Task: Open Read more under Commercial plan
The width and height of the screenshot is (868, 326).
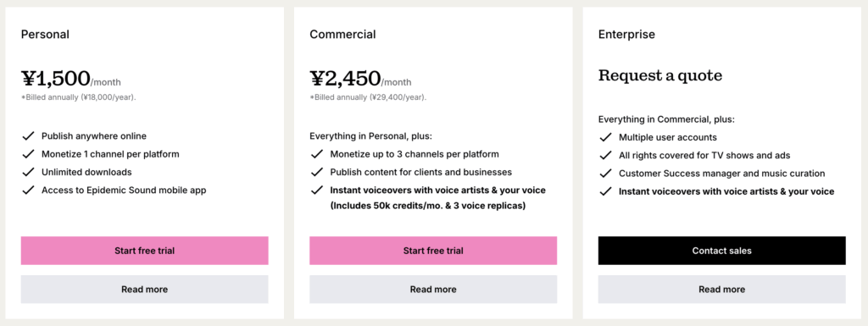Action: (433, 290)
